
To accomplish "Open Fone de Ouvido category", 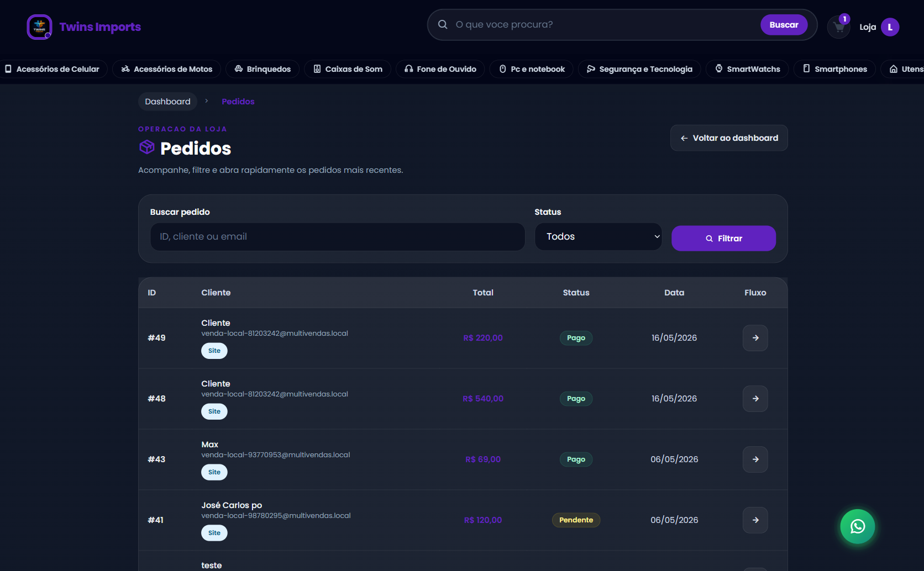I will (440, 69).
